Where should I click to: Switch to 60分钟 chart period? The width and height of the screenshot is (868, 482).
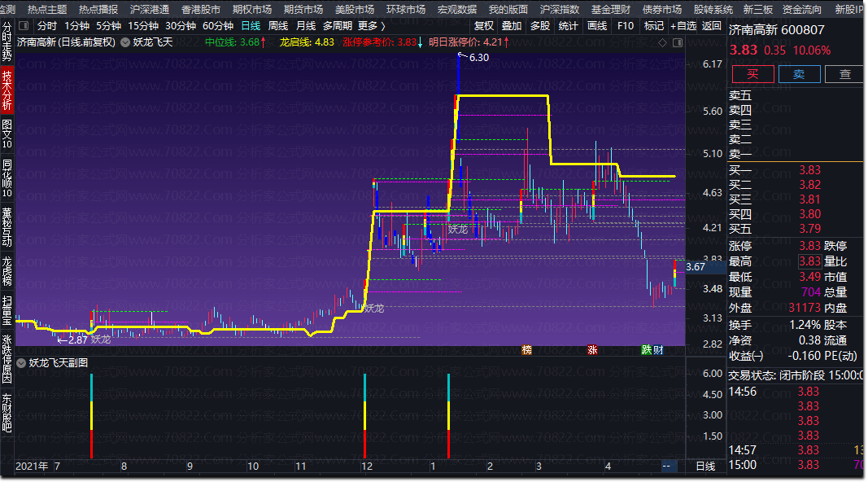(218, 26)
